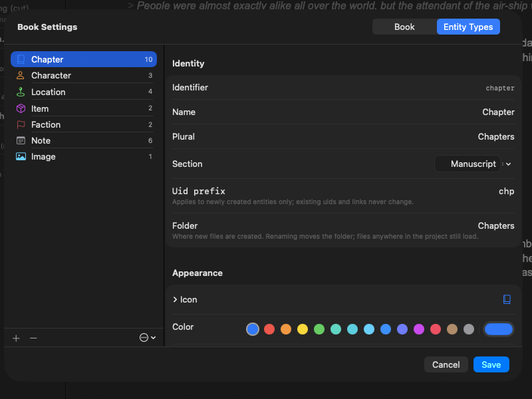Image resolution: width=532 pixels, height=399 pixels.
Task: Switch to the Book tab
Action: point(404,27)
